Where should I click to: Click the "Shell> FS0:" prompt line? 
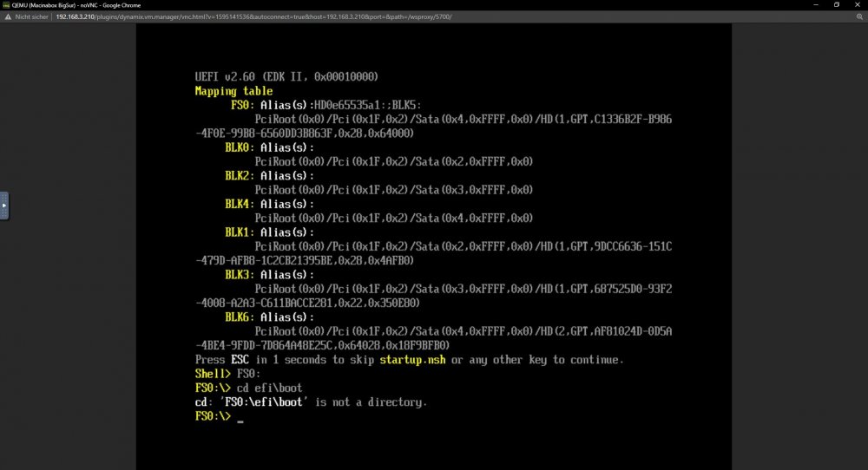(x=227, y=373)
